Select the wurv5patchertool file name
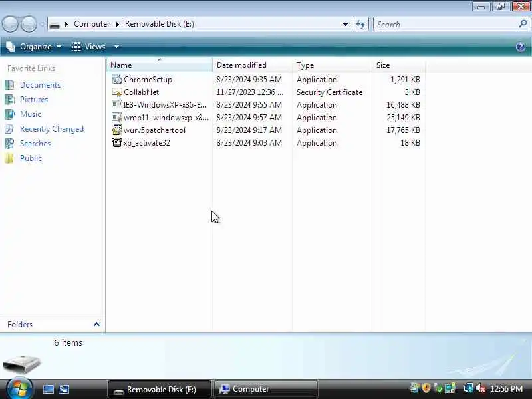The image size is (532, 399). 154,130
